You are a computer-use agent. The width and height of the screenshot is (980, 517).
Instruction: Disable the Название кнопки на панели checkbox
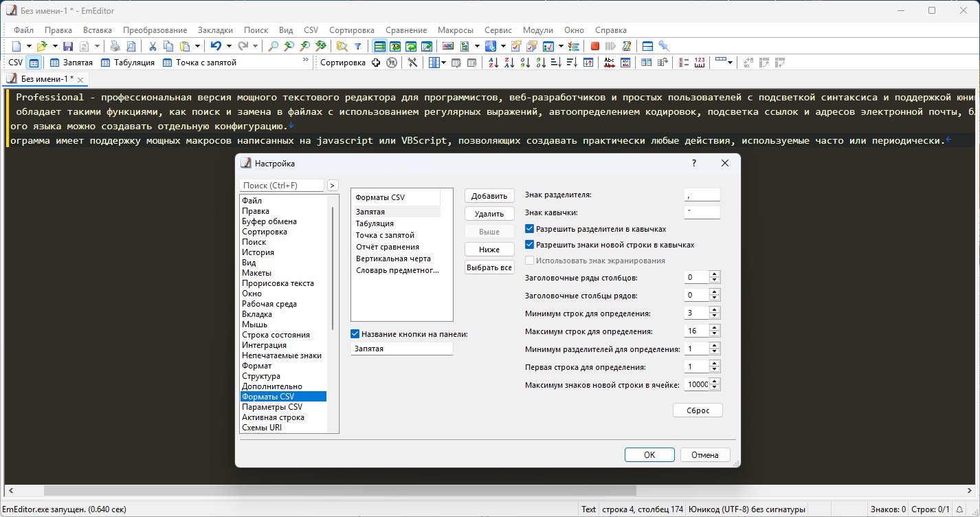click(x=355, y=334)
